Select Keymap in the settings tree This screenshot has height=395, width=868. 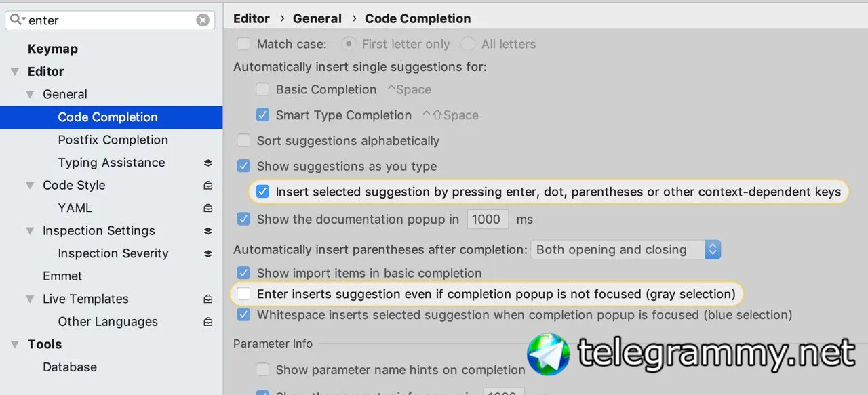pyautogui.click(x=52, y=49)
